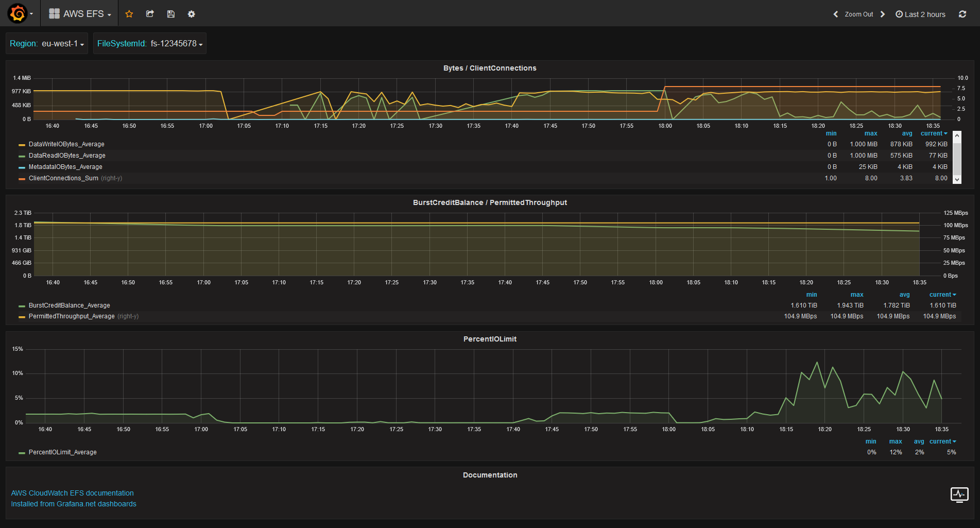This screenshot has height=528, width=980.
Task: Shift time range backward with left arrow
Action: click(835, 14)
